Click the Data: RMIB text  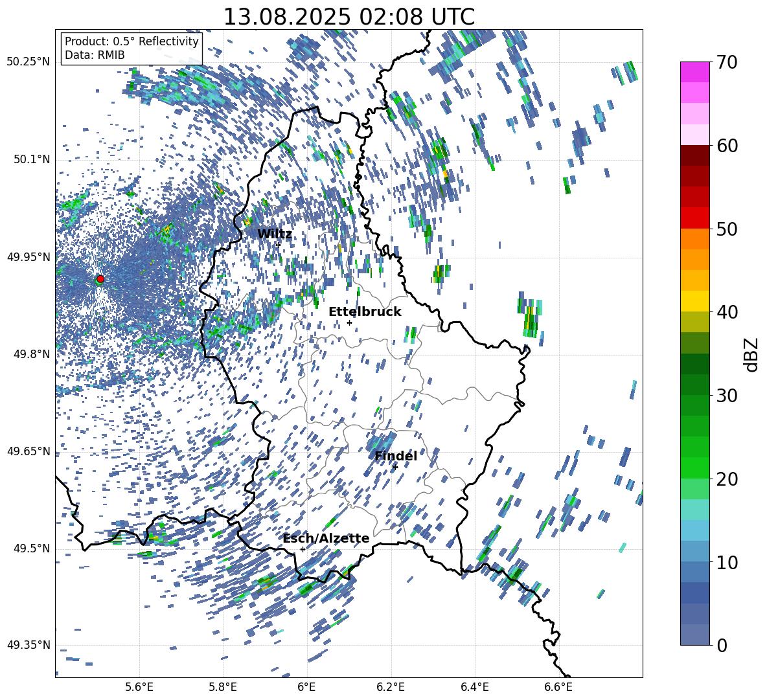[x=95, y=55]
